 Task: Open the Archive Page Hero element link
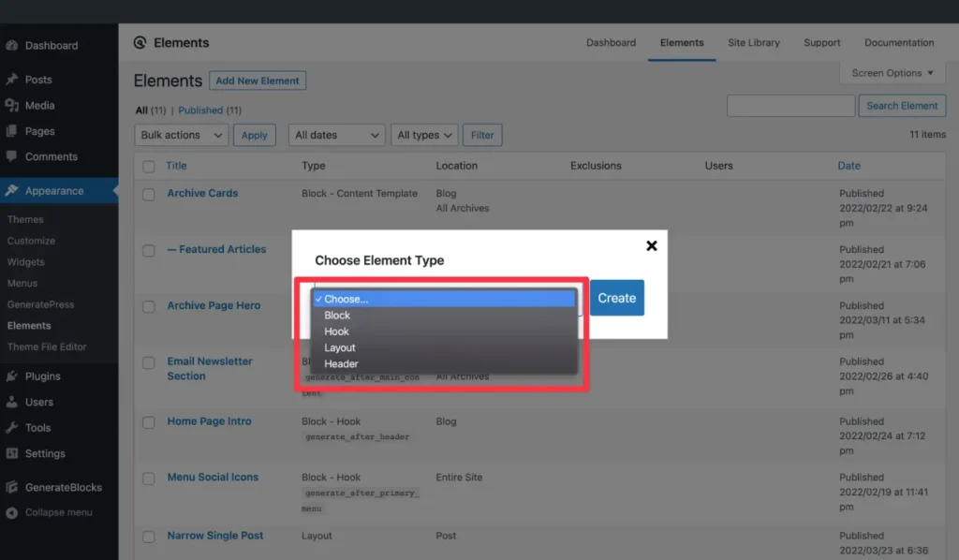214,305
